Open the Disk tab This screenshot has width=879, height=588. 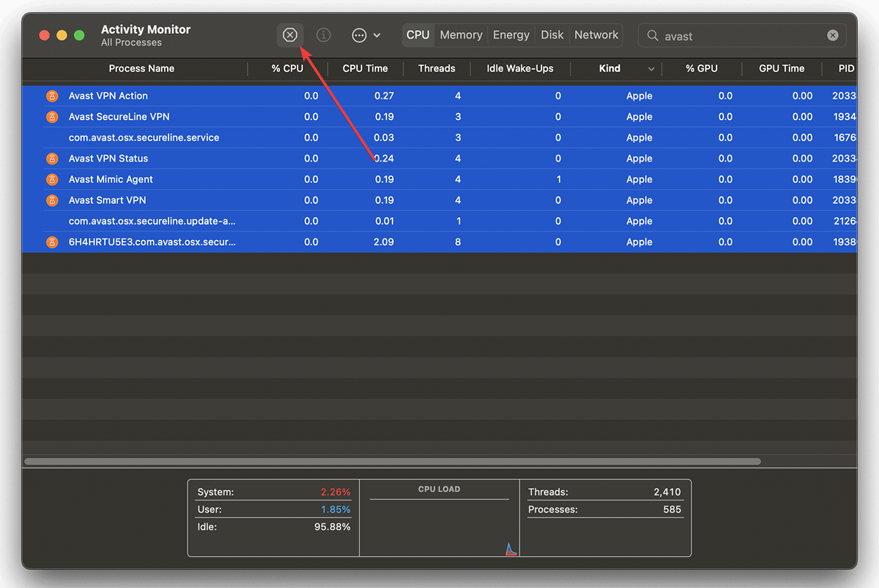(551, 35)
